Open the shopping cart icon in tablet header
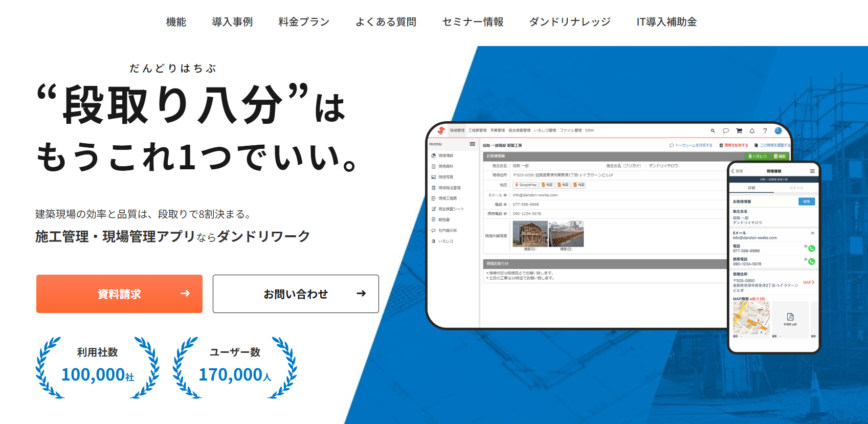 (x=739, y=131)
